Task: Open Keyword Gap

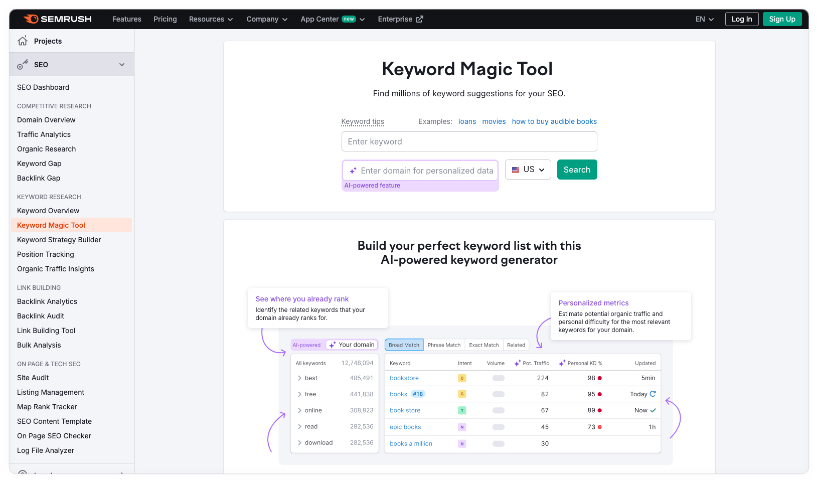Action: 39,164
